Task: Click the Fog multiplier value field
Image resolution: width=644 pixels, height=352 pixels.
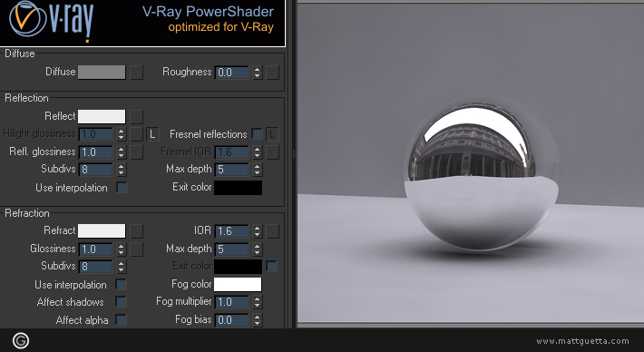Action: click(x=231, y=302)
